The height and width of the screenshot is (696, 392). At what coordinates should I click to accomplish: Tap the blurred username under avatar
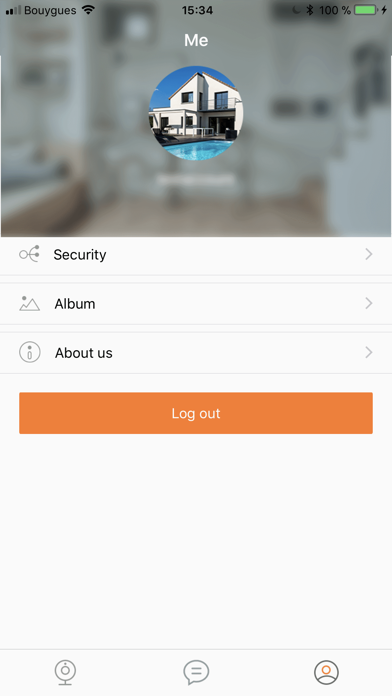coord(196,180)
